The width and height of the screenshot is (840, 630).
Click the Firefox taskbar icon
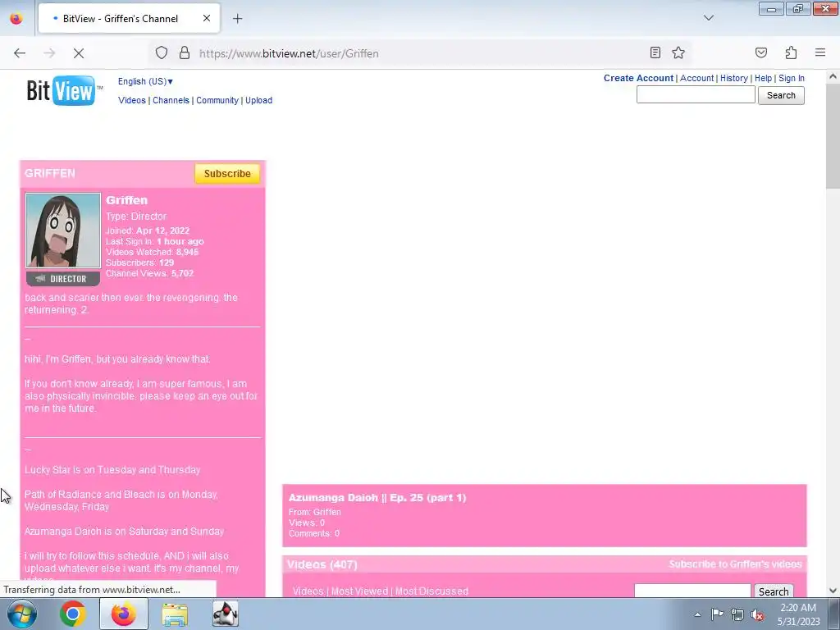coord(123,614)
